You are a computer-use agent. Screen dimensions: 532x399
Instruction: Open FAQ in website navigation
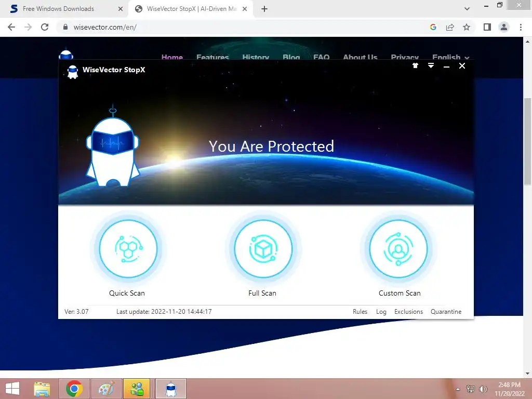321,57
